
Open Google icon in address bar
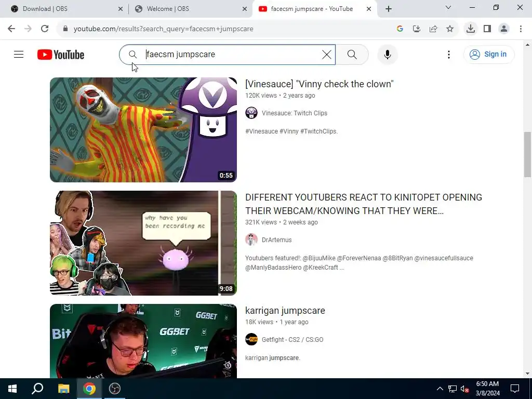(x=400, y=29)
